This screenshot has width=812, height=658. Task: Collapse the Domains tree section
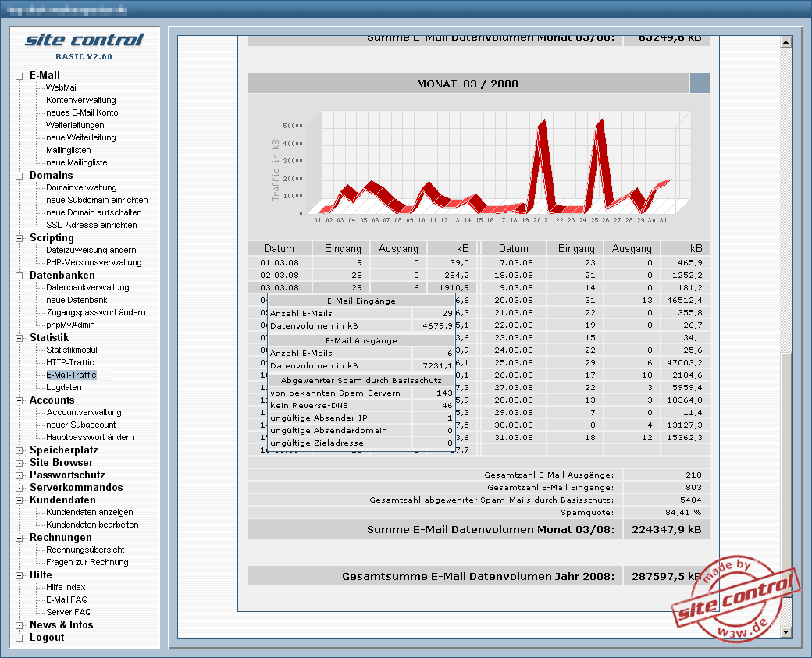coord(20,176)
